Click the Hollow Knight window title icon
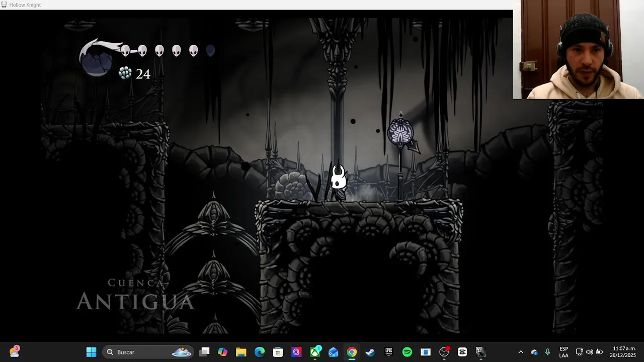The image size is (644, 362). pyautogui.click(x=4, y=5)
